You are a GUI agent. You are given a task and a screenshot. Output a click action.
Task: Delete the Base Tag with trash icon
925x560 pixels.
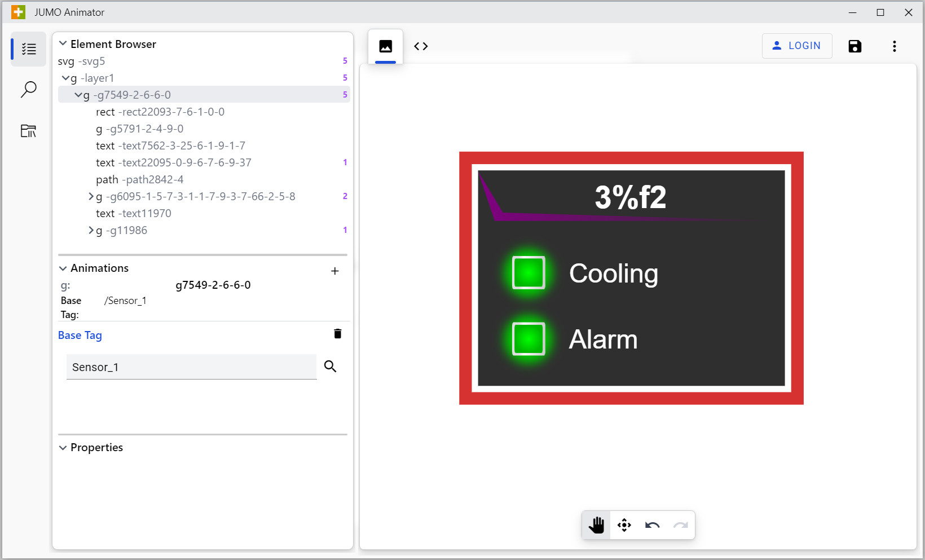(337, 334)
